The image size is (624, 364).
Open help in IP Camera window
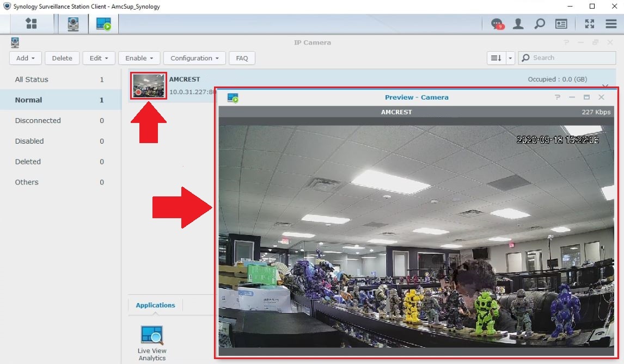[x=566, y=42]
